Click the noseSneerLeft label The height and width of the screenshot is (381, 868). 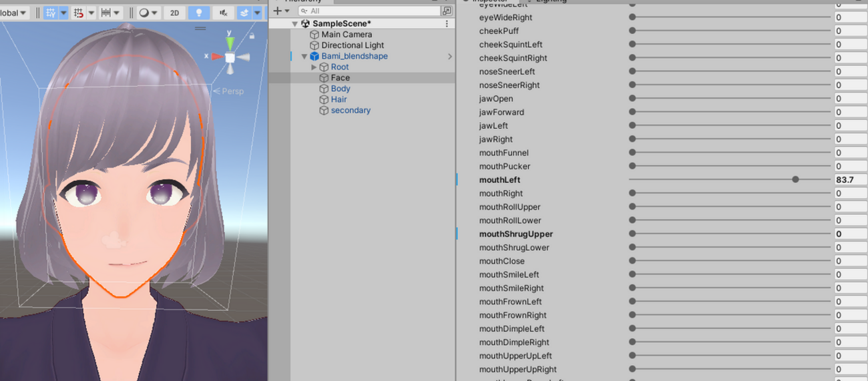point(507,71)
